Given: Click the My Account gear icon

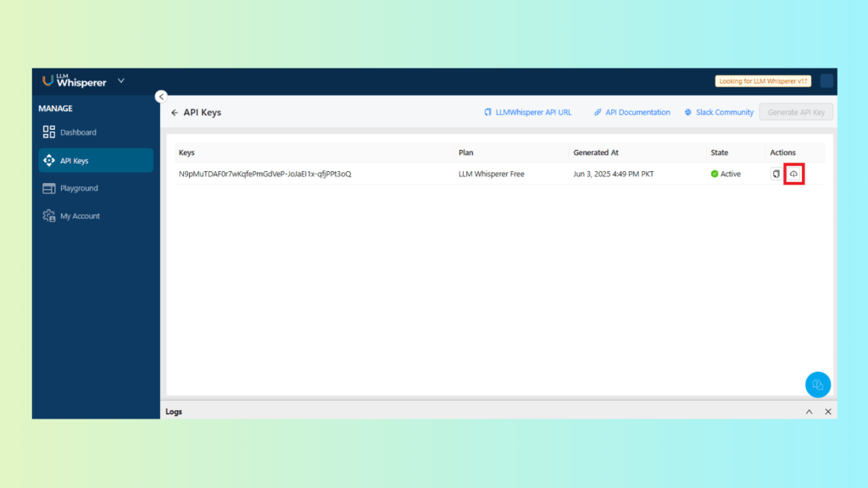Looking at the screenshot, I should point(48,216).
